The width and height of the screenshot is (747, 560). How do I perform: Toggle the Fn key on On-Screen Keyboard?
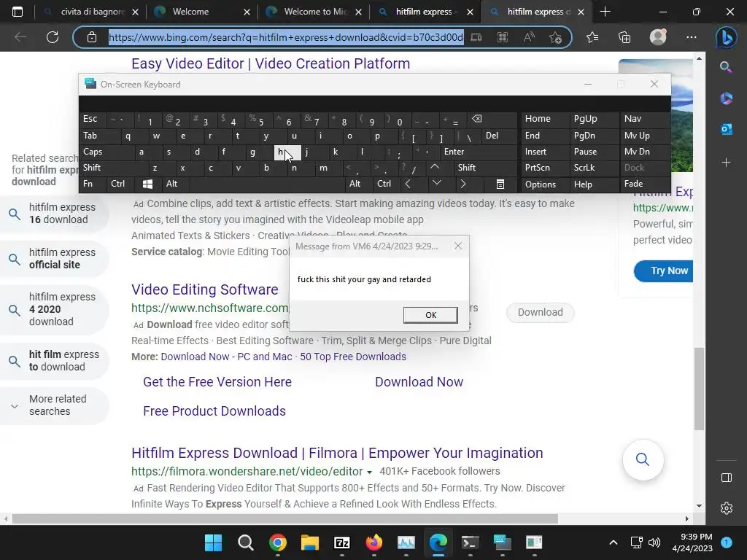pos(93,184)
